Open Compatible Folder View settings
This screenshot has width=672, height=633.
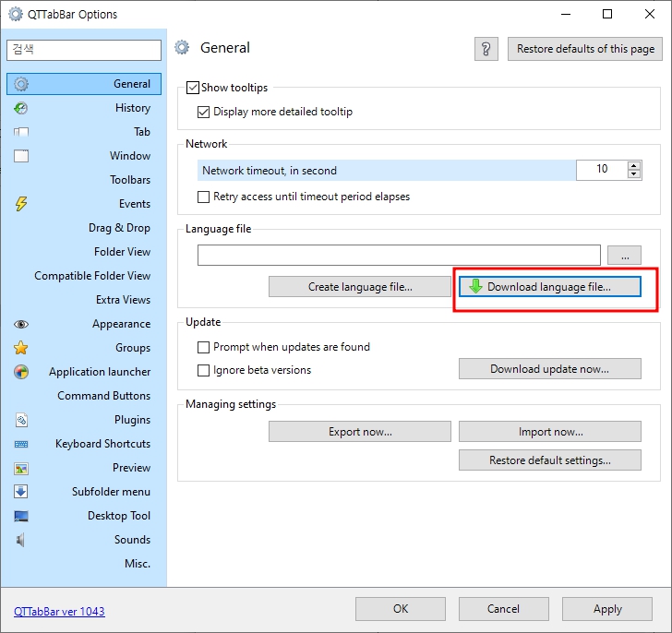pyautogui.click(x=84, y=275)
